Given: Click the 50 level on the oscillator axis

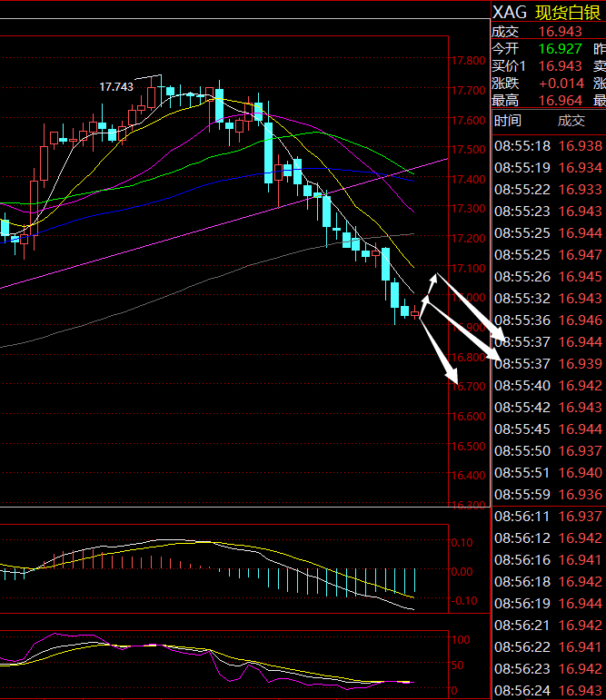Looking at the screenshot, I should [x=457, y=665].
